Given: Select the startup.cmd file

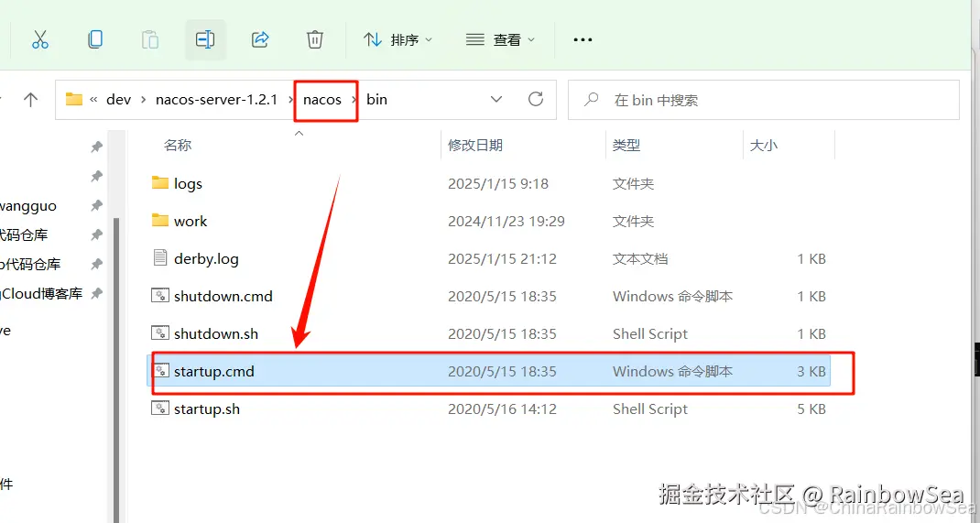Looking at the screenshot, I should 489,371.
